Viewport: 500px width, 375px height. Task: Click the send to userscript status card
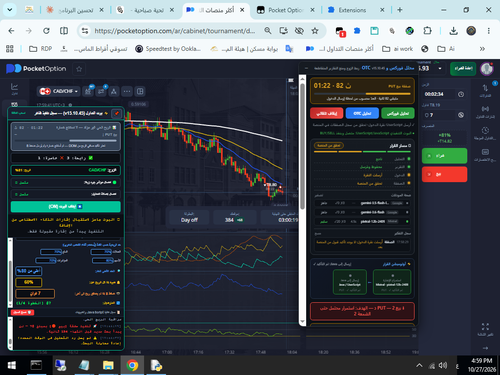pyautogui.click(x=350, y=282)
